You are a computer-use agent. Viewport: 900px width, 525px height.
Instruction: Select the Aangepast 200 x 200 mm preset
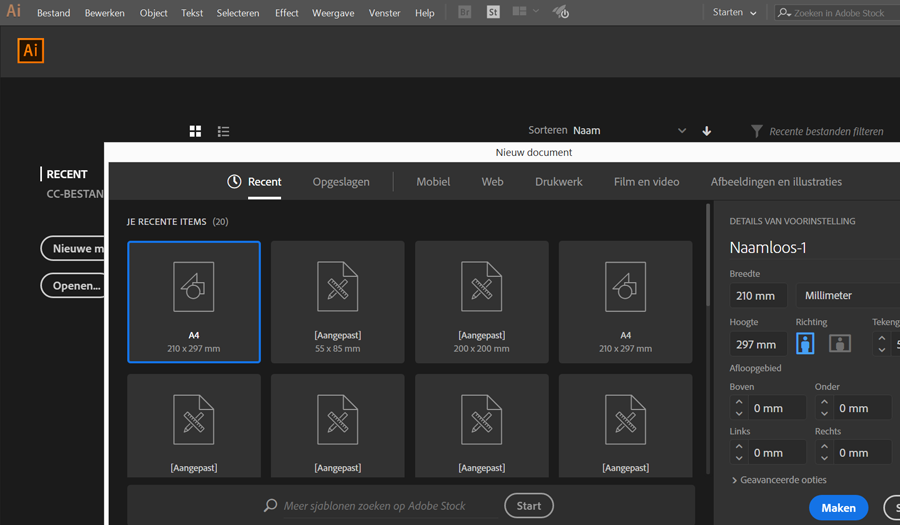(482, 302)
